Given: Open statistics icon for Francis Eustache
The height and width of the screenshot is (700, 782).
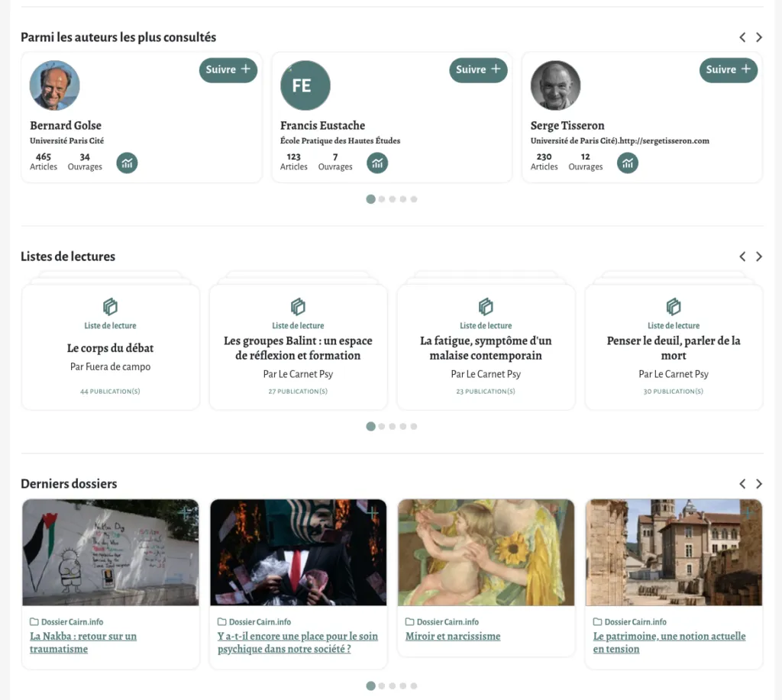Looking at the screenshot, I should pyautogui.click(x=377, y=163).
